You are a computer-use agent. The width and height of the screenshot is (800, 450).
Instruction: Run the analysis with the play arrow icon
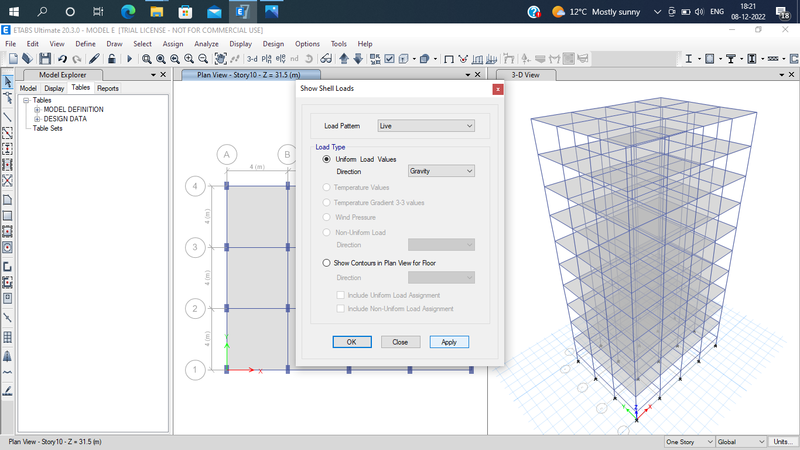(129, 59)
